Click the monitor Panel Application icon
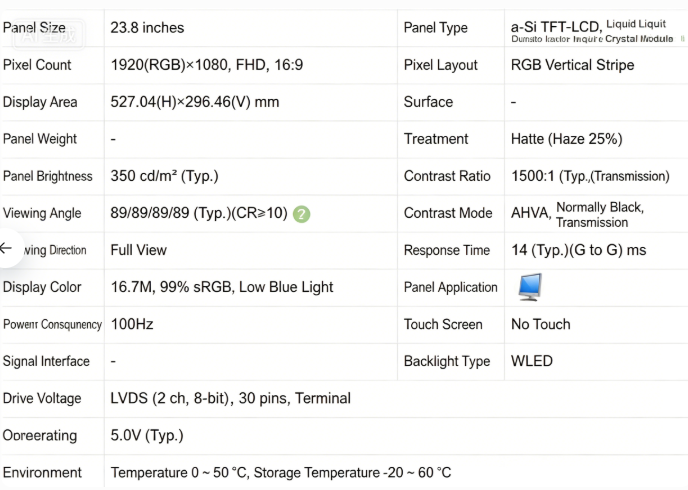The width and height of the screenshot is (688, 490). click(530, 287)
